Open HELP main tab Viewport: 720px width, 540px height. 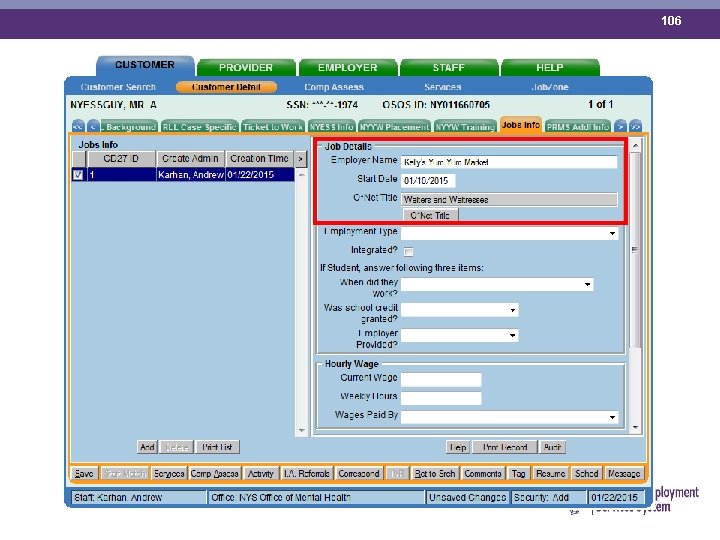click(x=550, y=68)
